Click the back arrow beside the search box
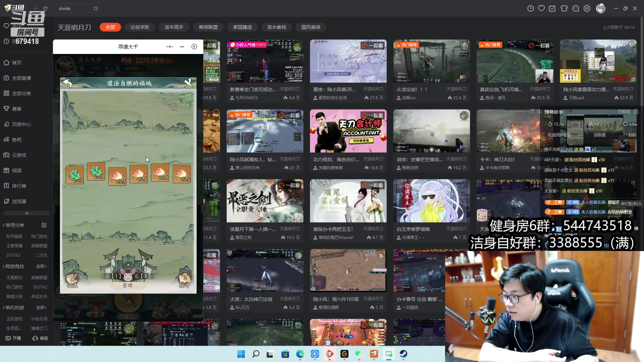The width and height of the screenshot is (644, 362). [36, 8]
